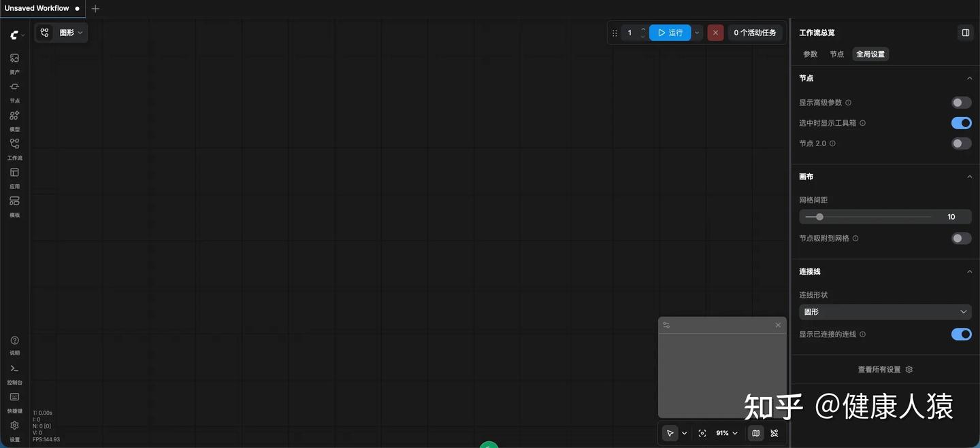Viewport: 980px width, 448px height.
Task: Click the graph icon beside 图形
Action: pyautogui.click(x=45, y=33)
